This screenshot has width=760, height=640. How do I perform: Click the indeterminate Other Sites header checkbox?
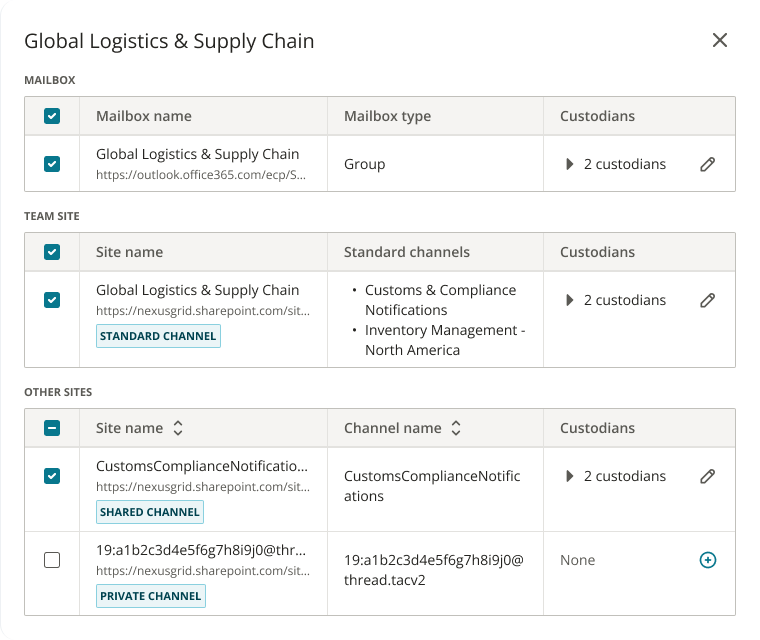52,428
